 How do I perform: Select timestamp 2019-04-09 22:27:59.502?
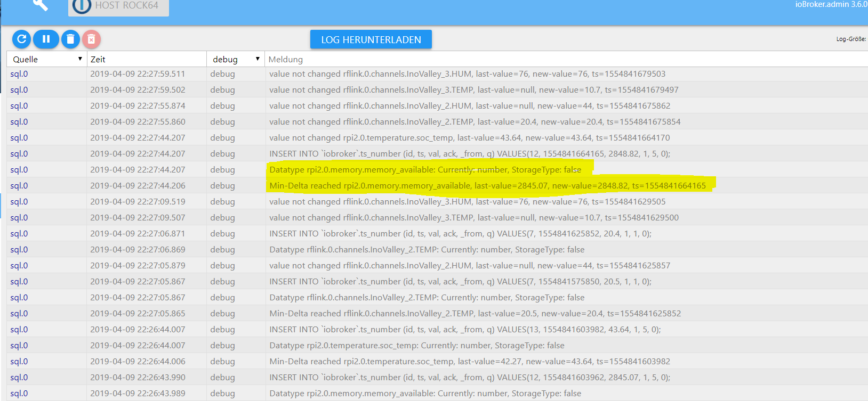click(x=138, y=90)
